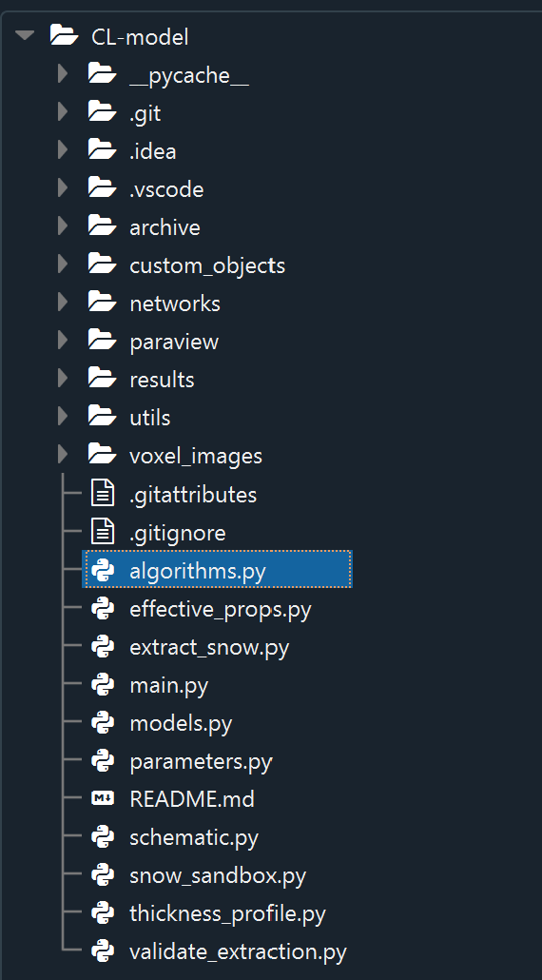Expand the results folder arrow
This screenshot has height=980, width=542.
[x=63, y=379]
